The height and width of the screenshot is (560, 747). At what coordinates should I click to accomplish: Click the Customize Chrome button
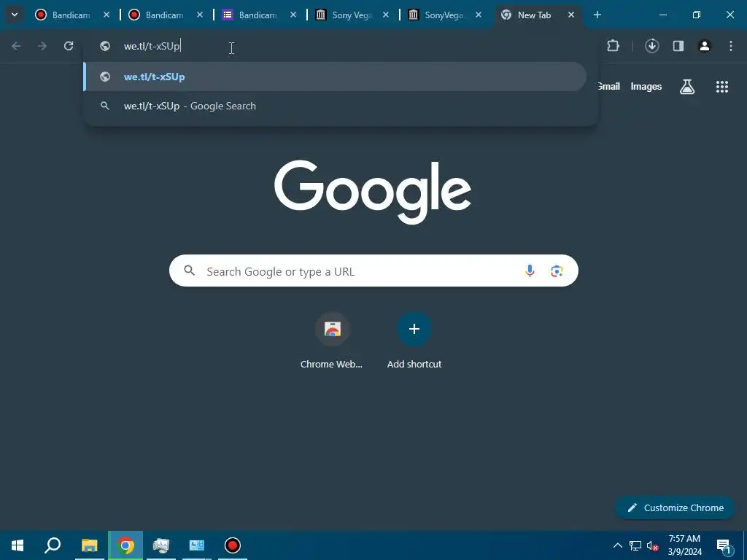675,507
